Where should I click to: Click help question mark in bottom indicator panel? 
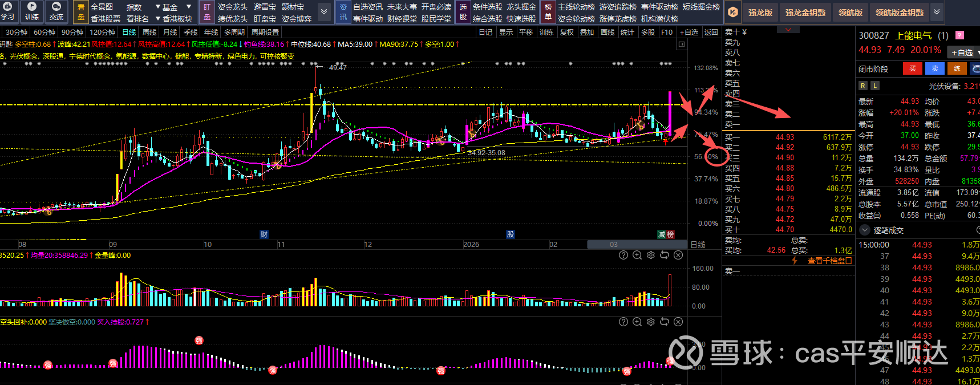tap(623, 322)
